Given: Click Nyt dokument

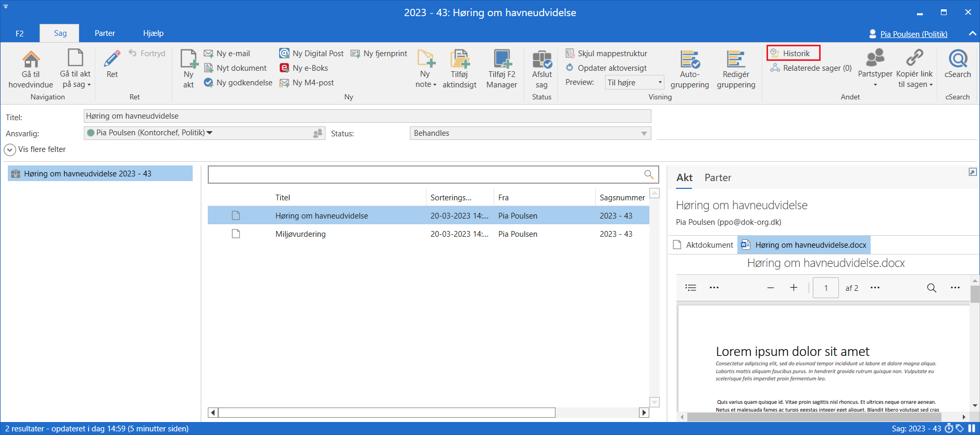Looking at the screenshot, I should pos(235,68).
